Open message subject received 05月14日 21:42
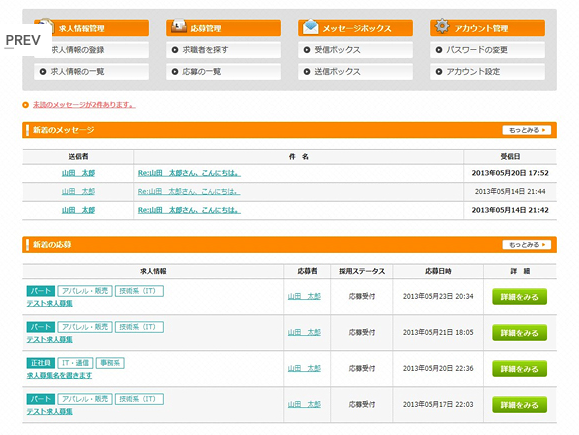579x435 pixels. [189, 210]
